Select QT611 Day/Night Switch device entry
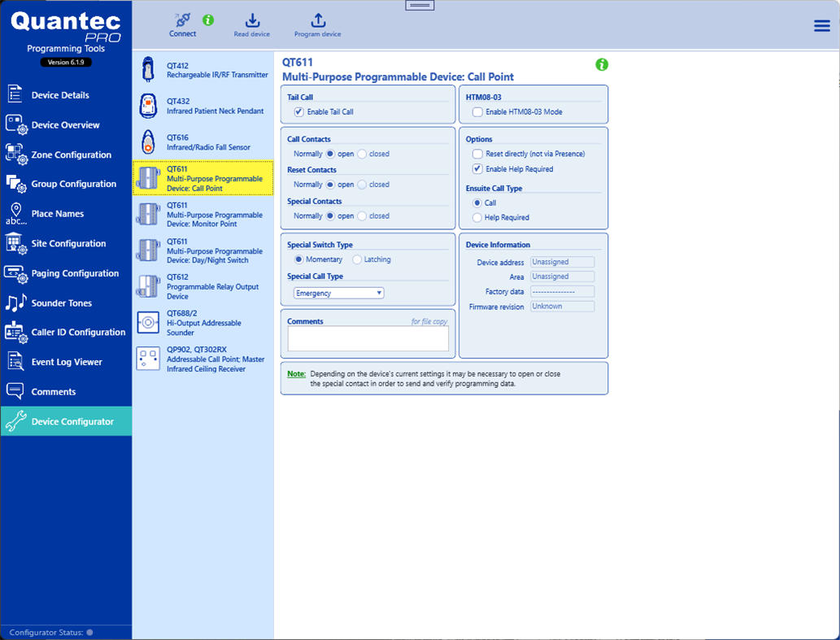 tap(203, 250)
